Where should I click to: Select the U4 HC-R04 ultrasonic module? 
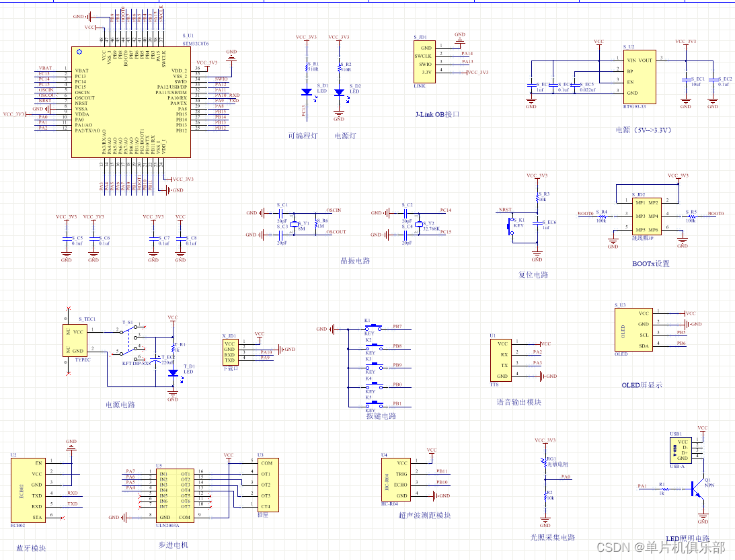396,480
